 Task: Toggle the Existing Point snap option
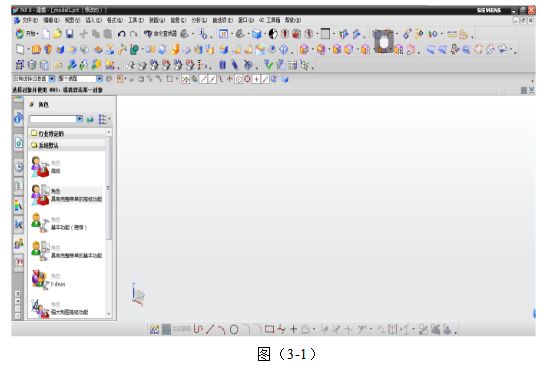[256, 79]
